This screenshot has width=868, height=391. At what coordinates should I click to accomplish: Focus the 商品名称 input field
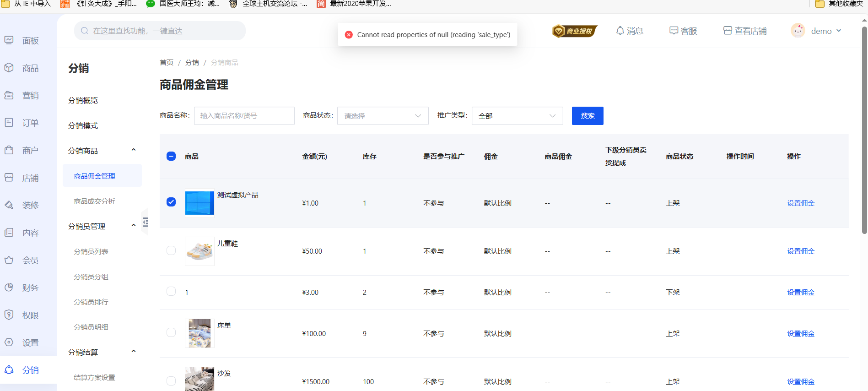coord(244,116)
